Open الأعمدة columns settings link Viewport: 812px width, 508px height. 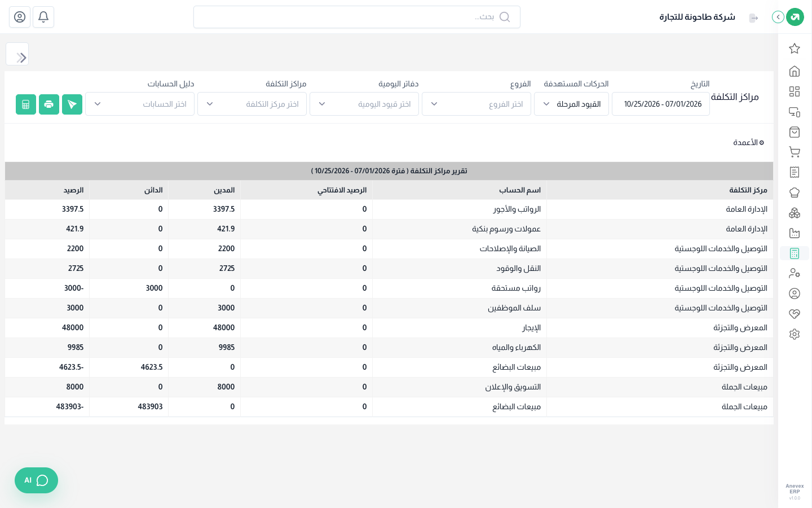tap(748, 143)
